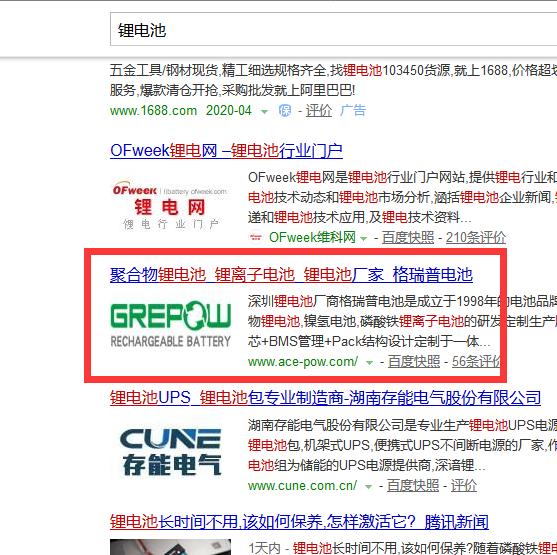
Task: Open the 210条评价 reviews link
Action: pyautogui.click(x=476, y=237)
